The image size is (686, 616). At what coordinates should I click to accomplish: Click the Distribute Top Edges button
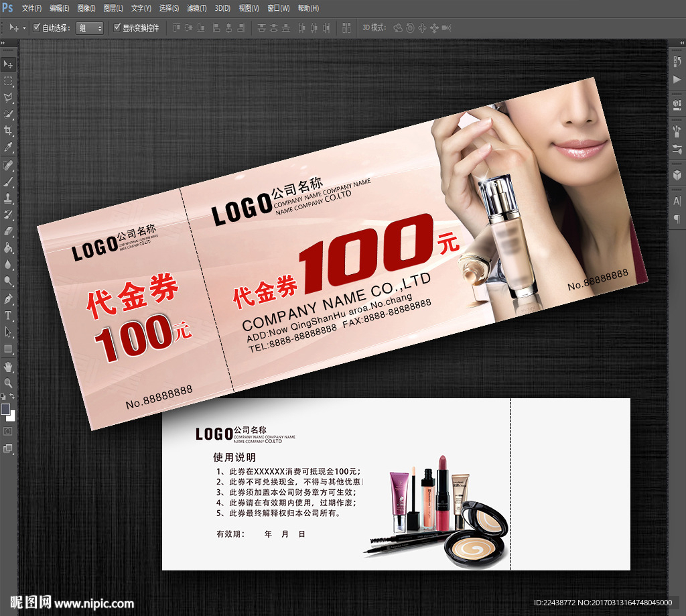click(x=262, y=28)
